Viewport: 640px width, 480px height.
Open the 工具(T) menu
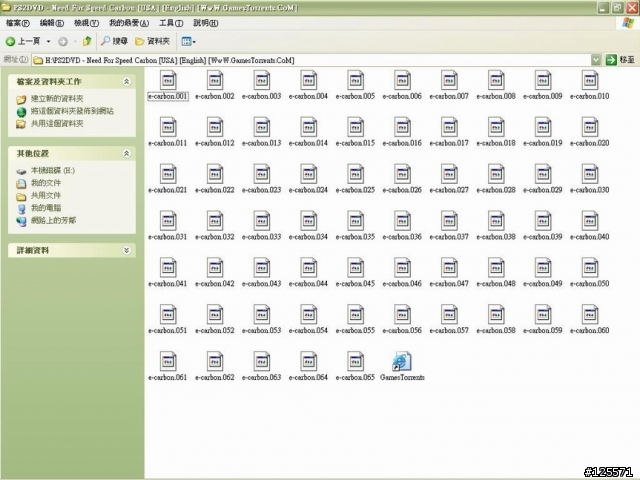click(x=171, y=23)
